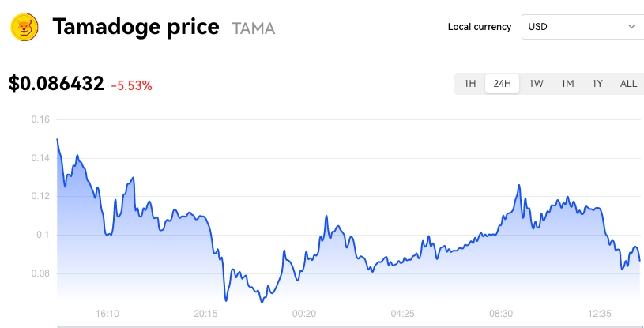Viewport: 644px width, 328px height.
Task: Click the -5.53% price change
Action: [131, 86]
